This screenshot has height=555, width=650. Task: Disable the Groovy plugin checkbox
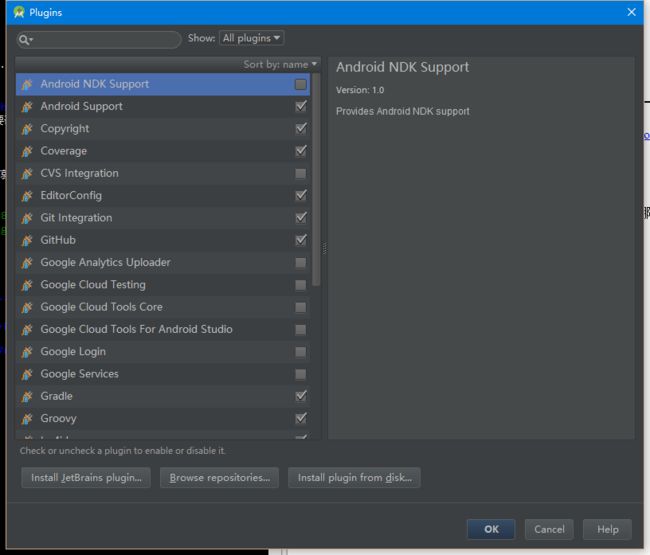click(x=301, y=419)
